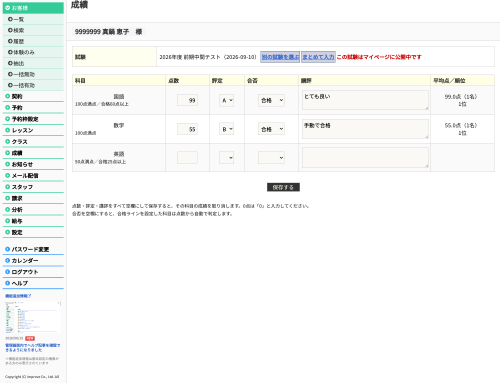
Task: Click the red マイページに公開中です notice
Action: coord(379,57)
